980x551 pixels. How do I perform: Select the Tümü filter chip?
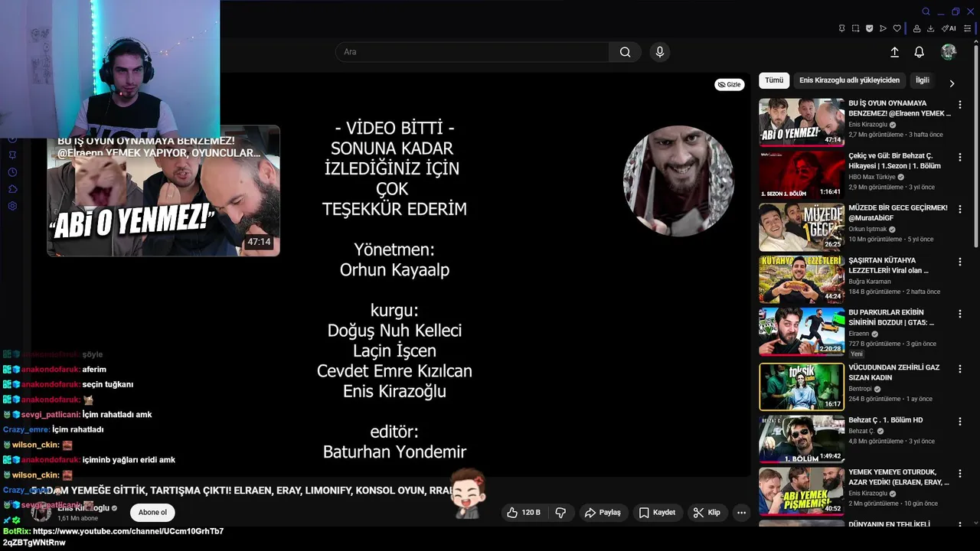point(774,80)
